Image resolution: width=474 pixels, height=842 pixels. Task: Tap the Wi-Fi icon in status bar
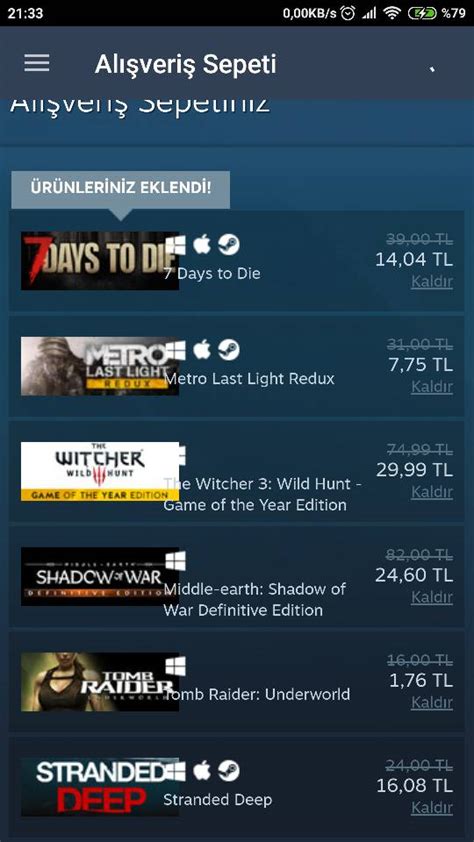(392, 13)
